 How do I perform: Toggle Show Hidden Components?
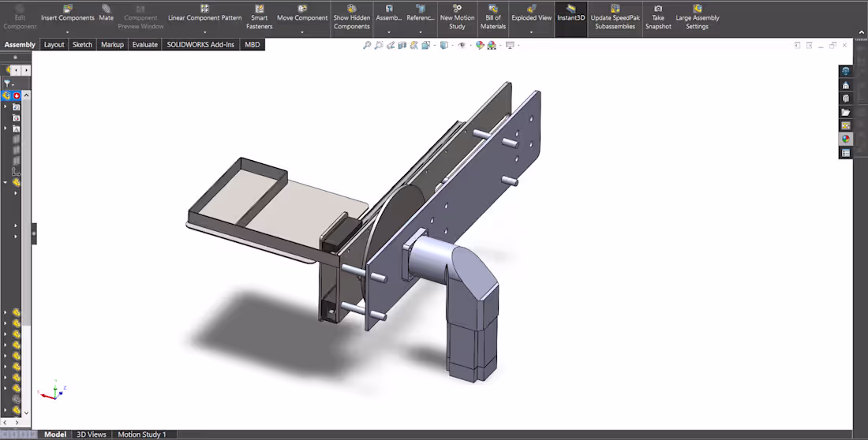(351, 17)
